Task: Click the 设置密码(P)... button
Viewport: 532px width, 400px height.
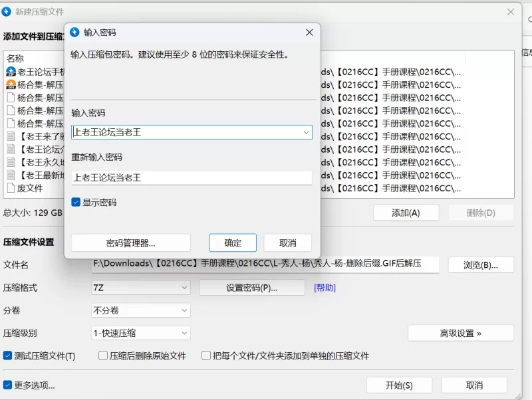Action: point(252,288)
